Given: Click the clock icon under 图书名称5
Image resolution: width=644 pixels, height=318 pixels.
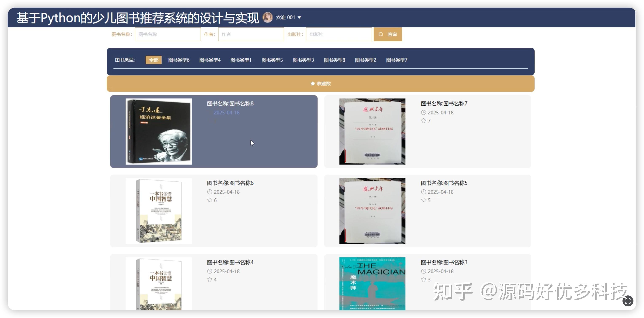Looking at the screenshot, I should 423,192.
